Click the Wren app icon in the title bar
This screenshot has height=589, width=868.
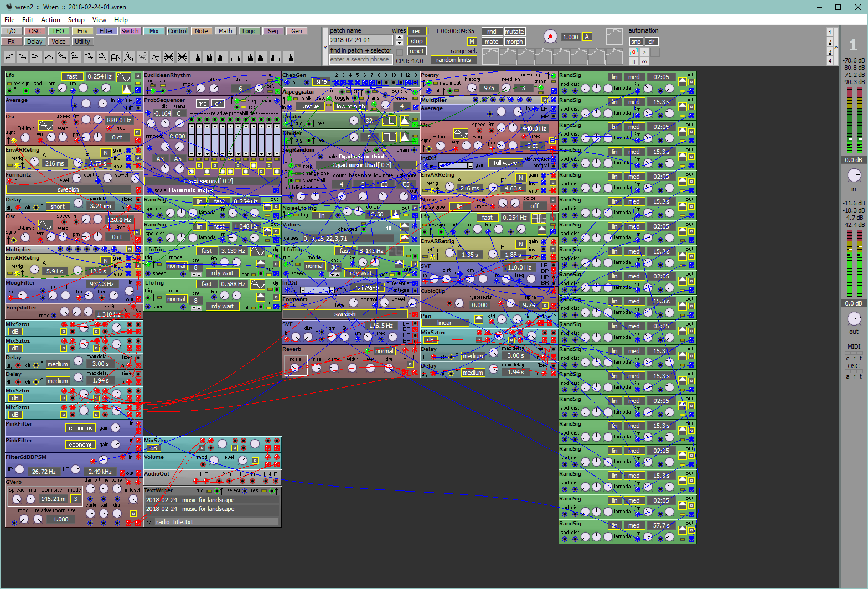(8, 7)
